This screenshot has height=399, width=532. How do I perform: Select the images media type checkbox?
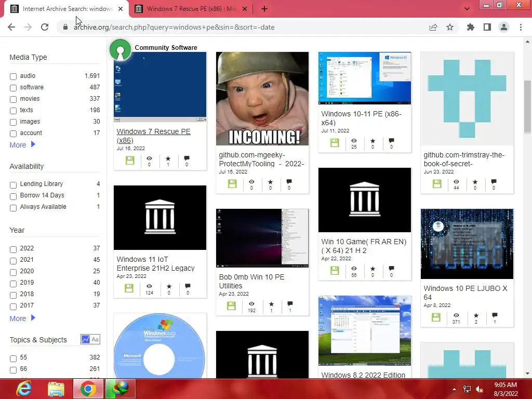pyautogui.click(x=13, y=122)
